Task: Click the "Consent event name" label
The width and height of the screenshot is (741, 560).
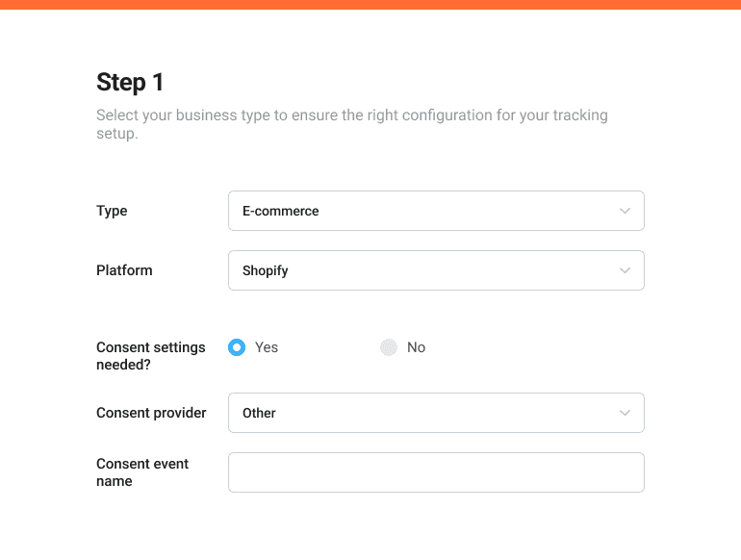Action: (142, 472)
